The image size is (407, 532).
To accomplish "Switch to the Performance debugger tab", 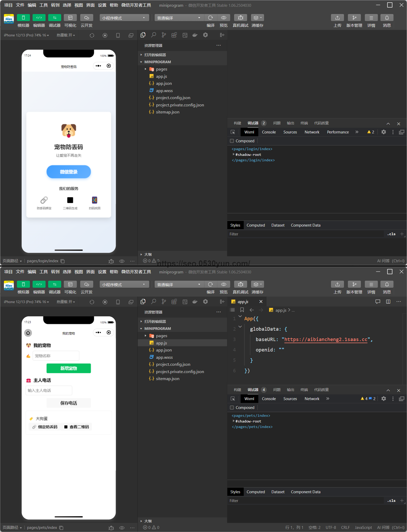I will [x=338, y=132].
